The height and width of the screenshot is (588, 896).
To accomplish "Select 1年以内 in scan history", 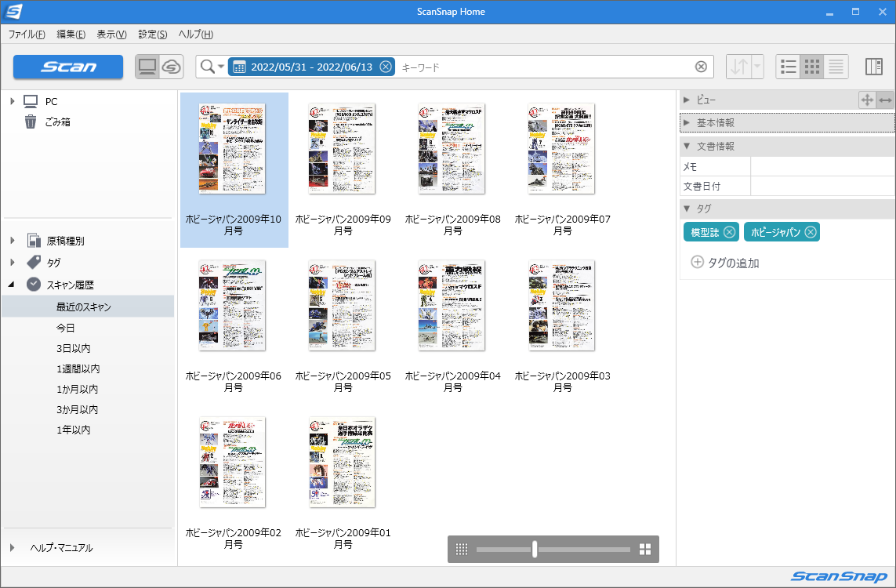I will coord(73,430).
